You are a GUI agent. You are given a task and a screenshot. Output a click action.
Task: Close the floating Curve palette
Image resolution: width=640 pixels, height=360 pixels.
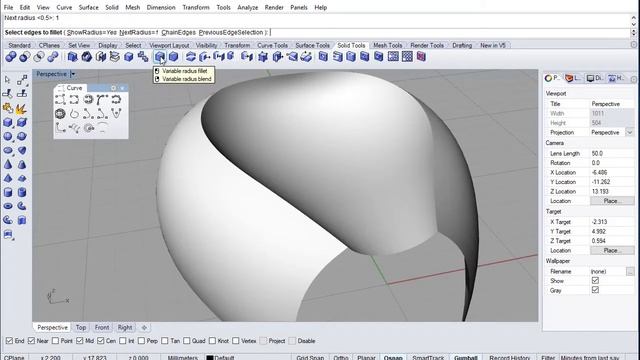[122, 88]
